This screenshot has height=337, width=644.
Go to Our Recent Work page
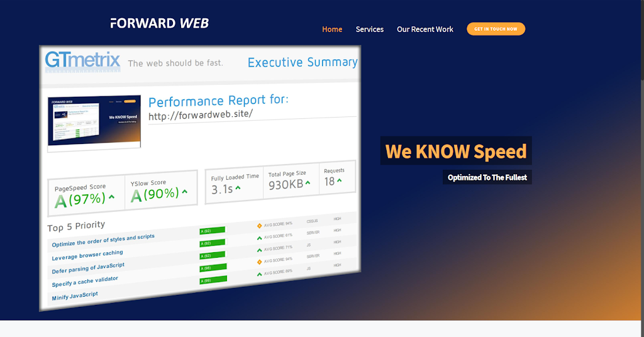[425, 29]
